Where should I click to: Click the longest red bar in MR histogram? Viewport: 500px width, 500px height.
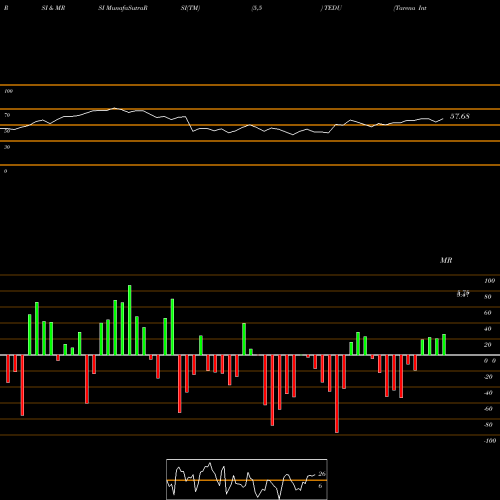[337, 394]
